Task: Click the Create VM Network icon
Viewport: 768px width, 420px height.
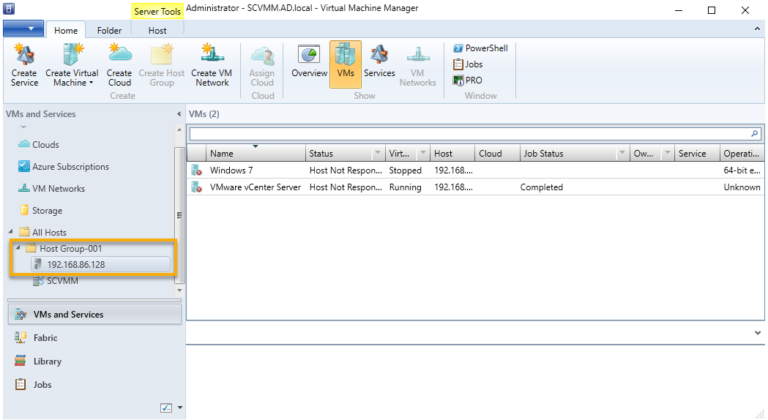Action: [211, 65]
